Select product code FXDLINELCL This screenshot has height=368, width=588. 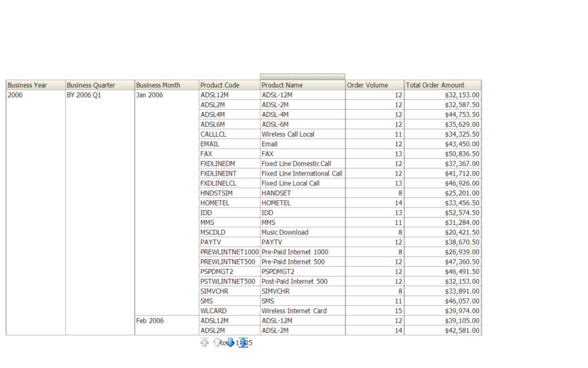tap(218, 183)
